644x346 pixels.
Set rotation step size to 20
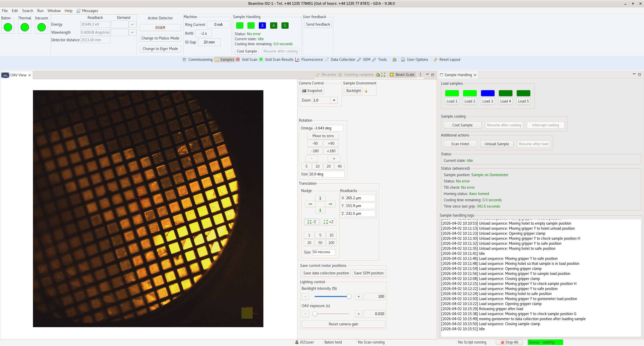[329, 166]
